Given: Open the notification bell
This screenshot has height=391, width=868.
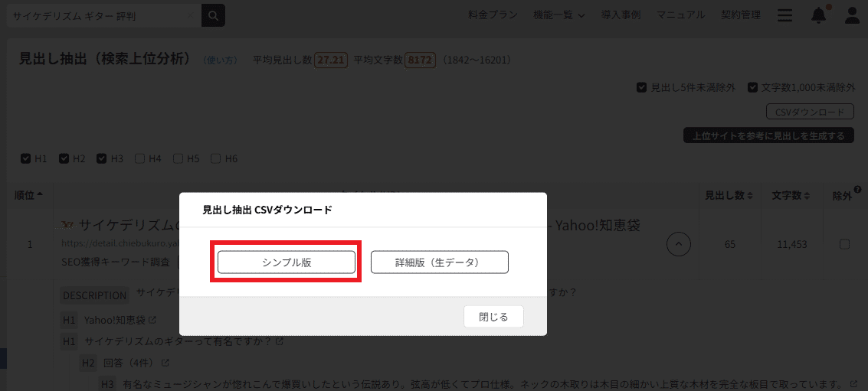Looking at the screenshot, I should click(819, 15).
